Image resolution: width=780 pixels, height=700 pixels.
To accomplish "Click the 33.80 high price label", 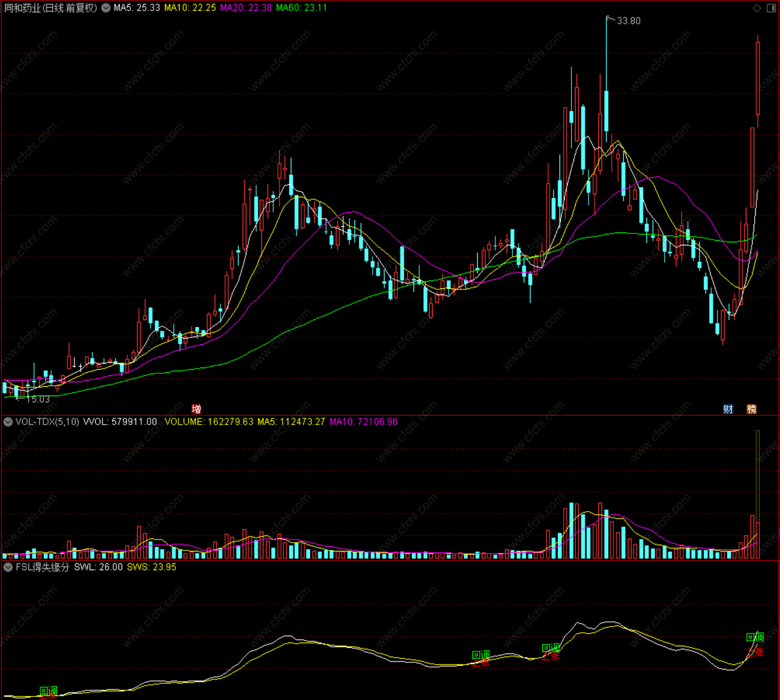I will tap(629, 21).
